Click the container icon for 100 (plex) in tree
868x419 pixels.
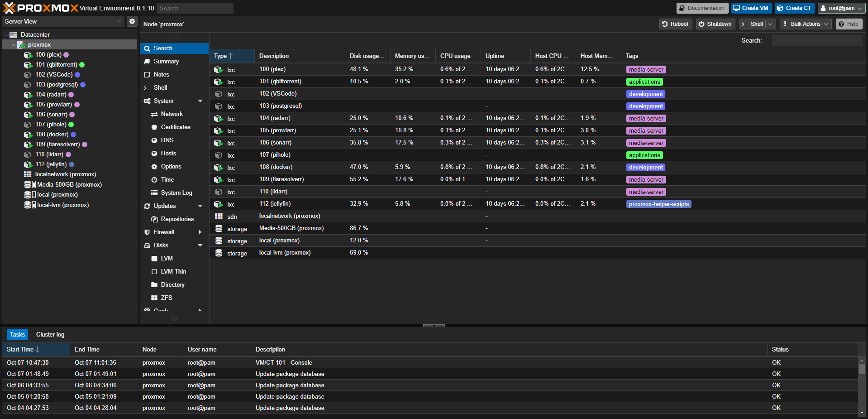click(x=28, y=55)
